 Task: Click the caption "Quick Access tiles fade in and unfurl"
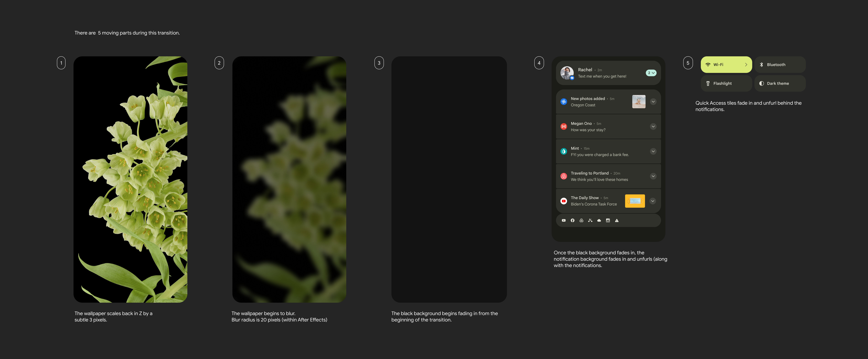click(x=748, y=106)
